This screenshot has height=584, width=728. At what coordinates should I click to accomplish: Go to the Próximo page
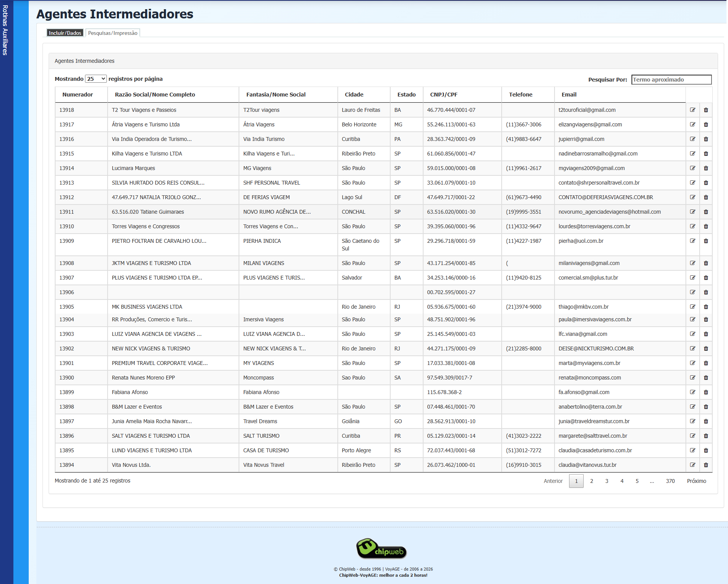coord(696,481)
